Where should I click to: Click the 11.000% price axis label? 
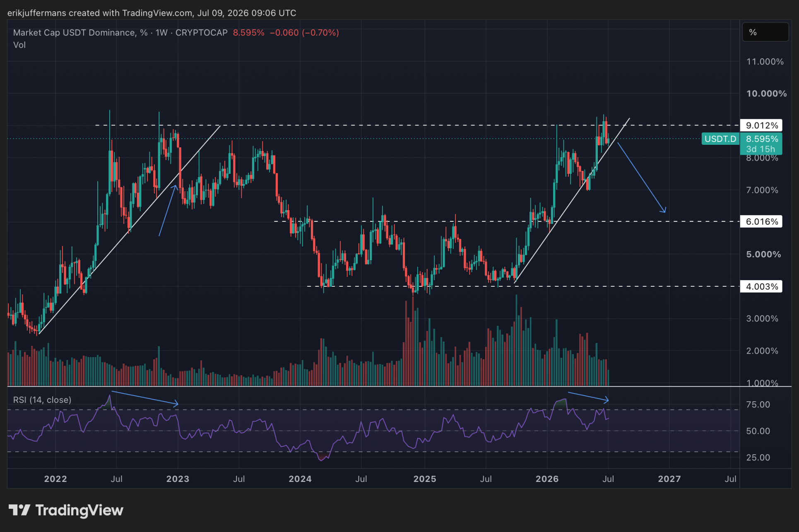(765, 62)
